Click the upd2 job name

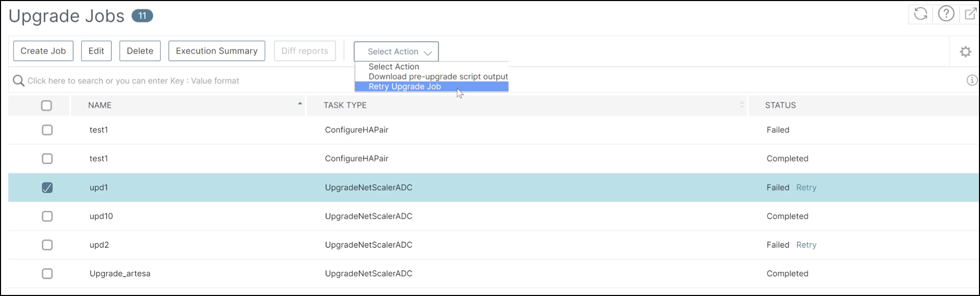tap(99, 245)
